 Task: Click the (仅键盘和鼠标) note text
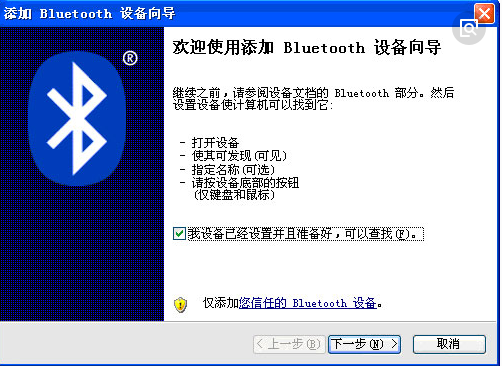pyautogui.click(x=234, y=195)
